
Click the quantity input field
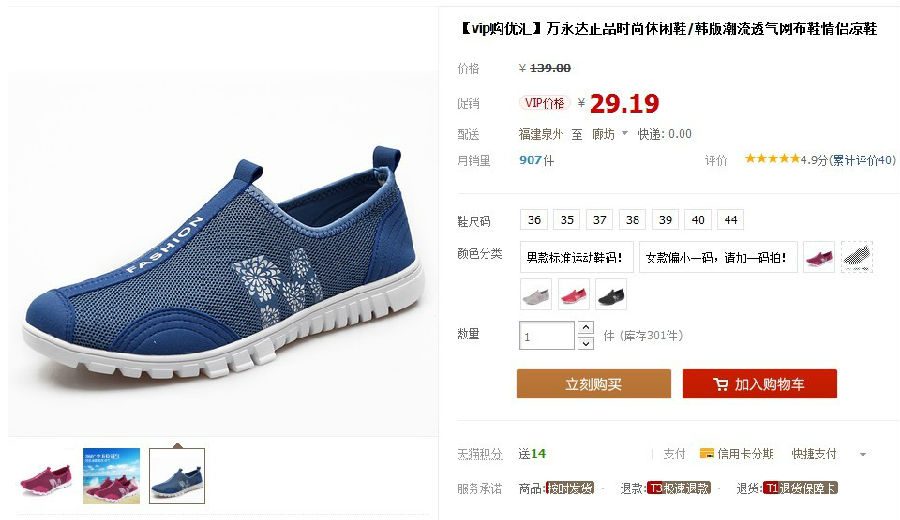(546, 336)
